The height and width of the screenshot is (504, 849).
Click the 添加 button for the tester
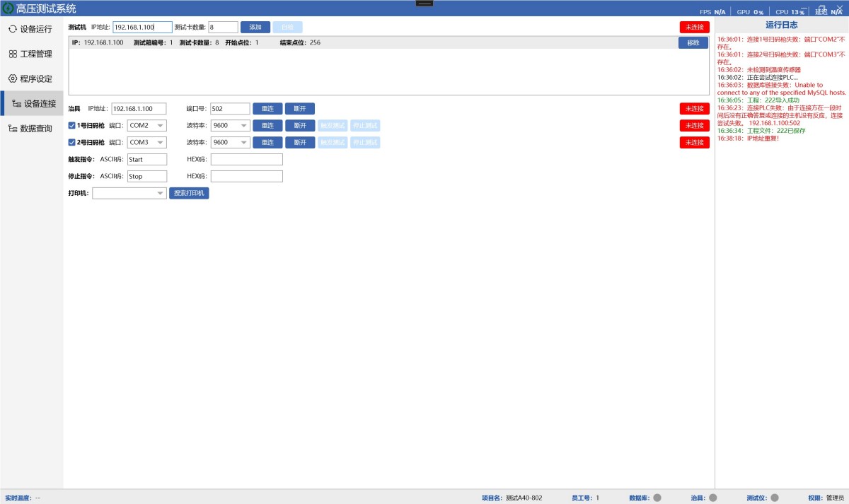pos(255,27)
